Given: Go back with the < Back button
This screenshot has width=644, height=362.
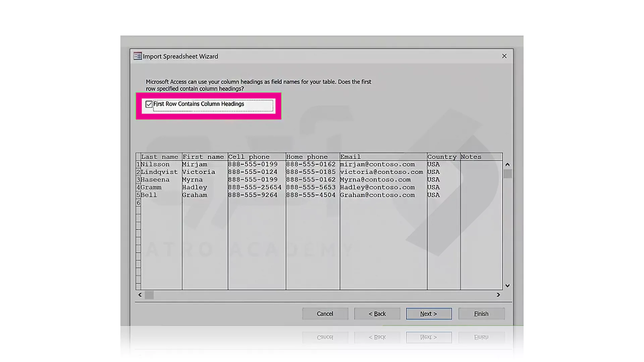Looking at the screenshot, I should pos(377,314).
